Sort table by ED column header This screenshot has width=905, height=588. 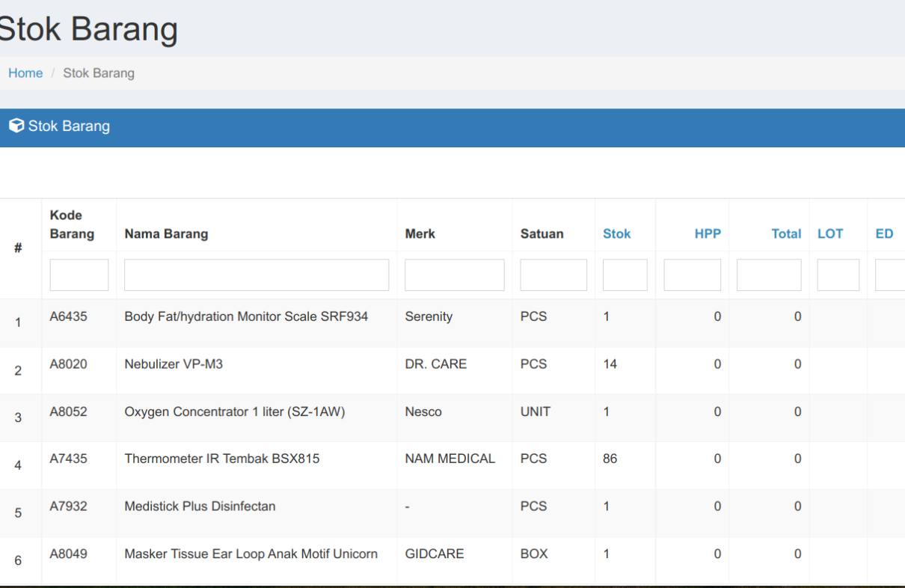(884, 233)
